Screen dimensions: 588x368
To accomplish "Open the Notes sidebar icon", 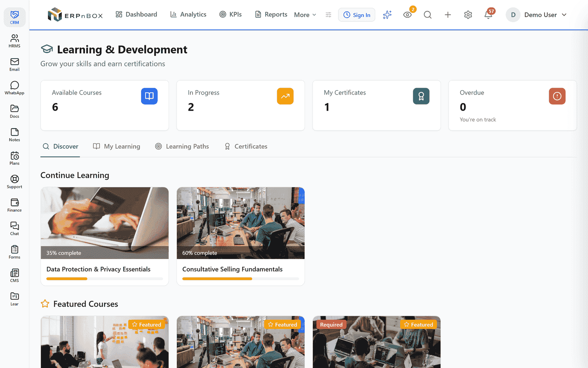I will [x=14, y=135].
